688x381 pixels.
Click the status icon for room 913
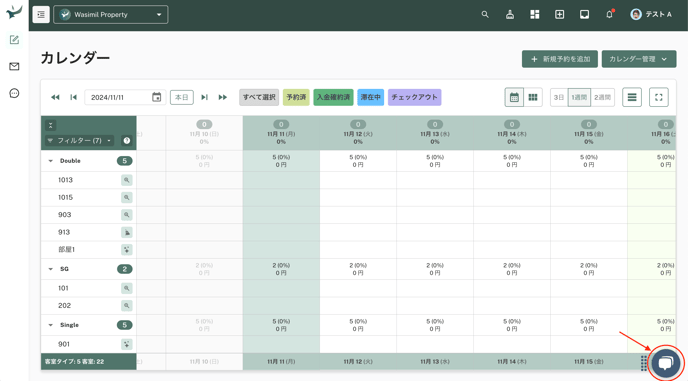[126, 232]
